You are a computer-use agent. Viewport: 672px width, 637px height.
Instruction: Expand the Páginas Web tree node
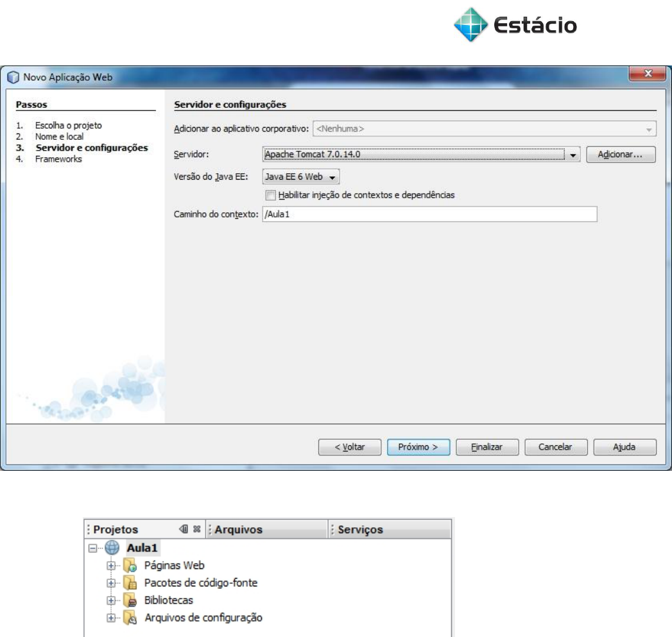110,565
